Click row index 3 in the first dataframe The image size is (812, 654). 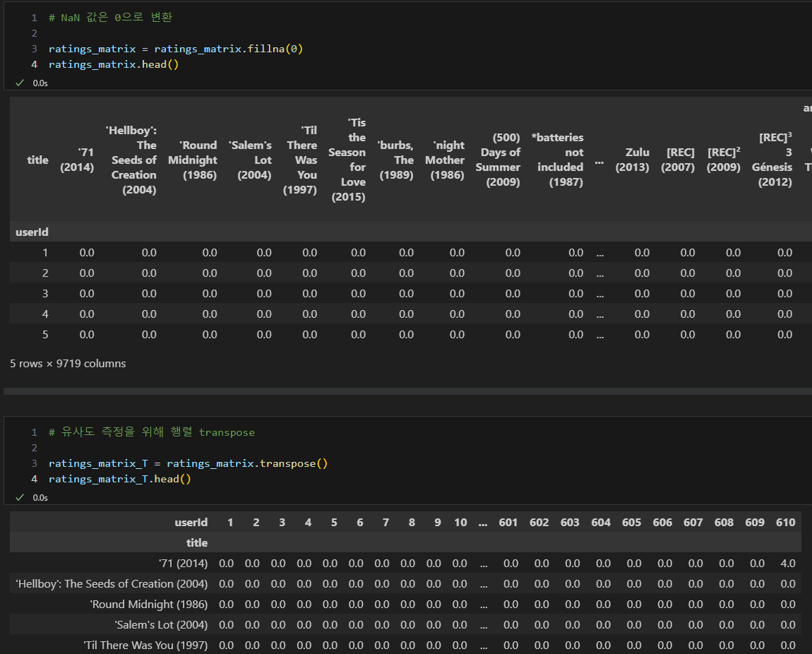[45, 294]
